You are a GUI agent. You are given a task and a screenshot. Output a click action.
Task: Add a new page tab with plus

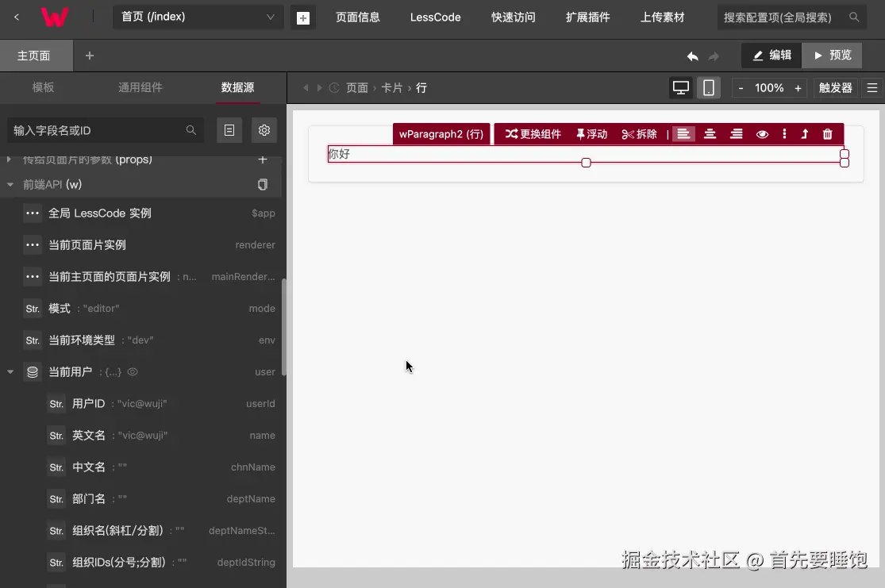point(89,56)
